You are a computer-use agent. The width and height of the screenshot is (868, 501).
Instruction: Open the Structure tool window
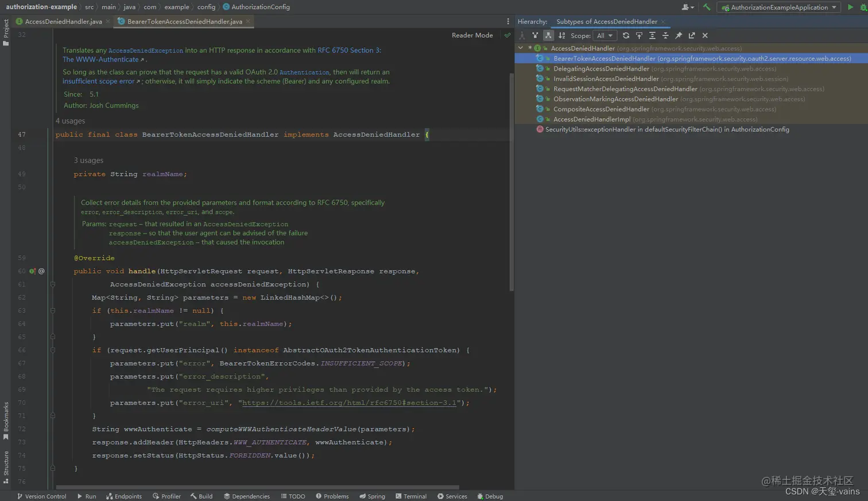tap(6, 467)
